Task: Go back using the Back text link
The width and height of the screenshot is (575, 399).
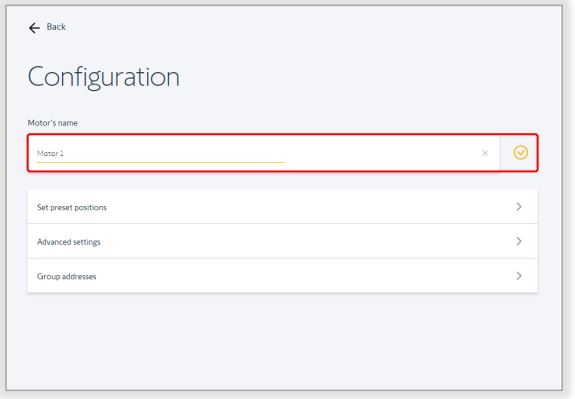Action: (56, 27)
